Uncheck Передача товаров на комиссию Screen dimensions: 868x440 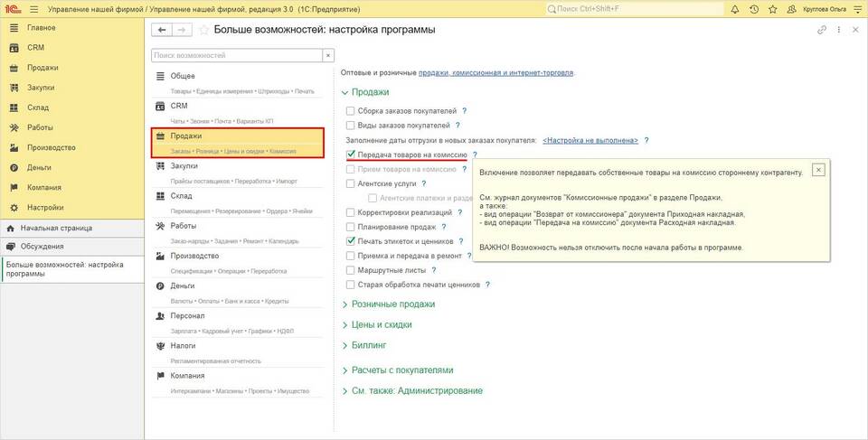coord(351,154)
